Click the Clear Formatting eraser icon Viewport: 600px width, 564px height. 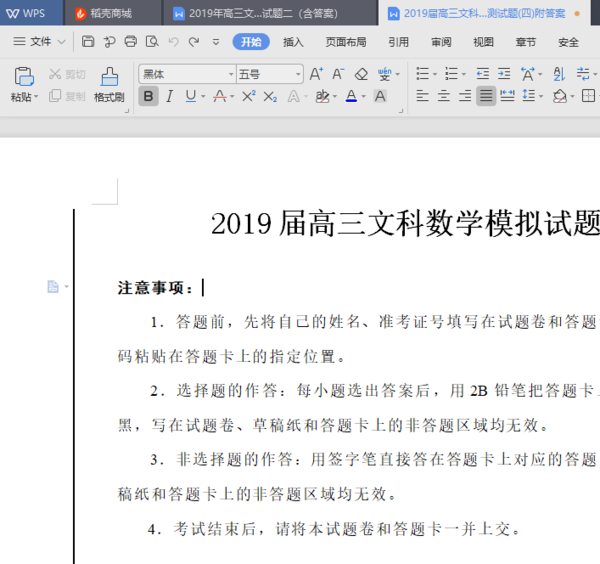click(x=361, y=74)
